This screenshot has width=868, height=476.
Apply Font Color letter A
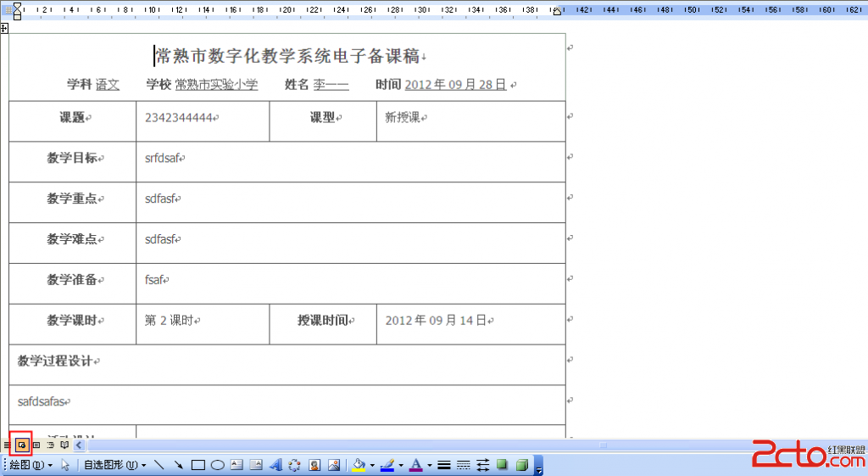[415, 465]
